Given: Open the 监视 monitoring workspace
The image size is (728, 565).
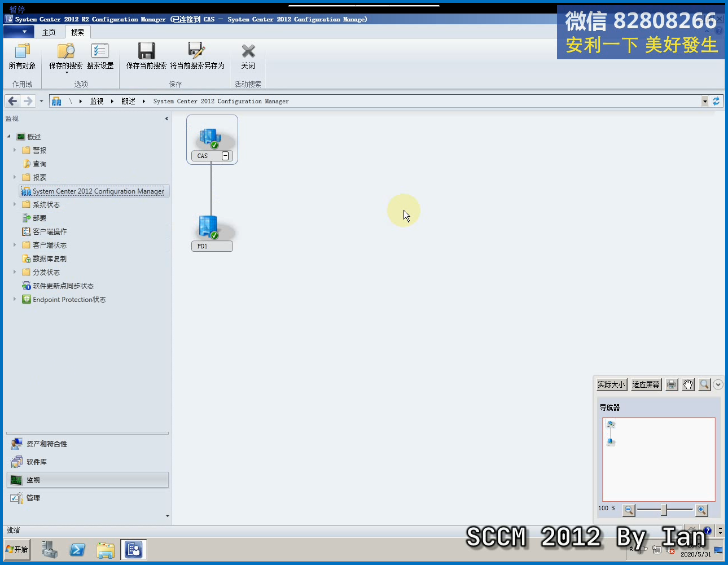Looking at the screenshot, I should [x=87, y=480].
